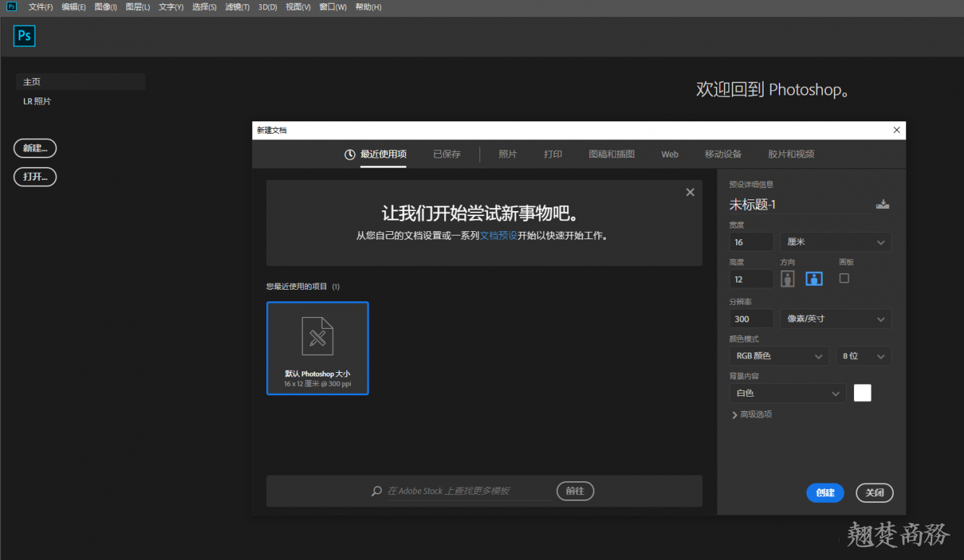Expand 高级选项 advanced options

tap(751, 415)
